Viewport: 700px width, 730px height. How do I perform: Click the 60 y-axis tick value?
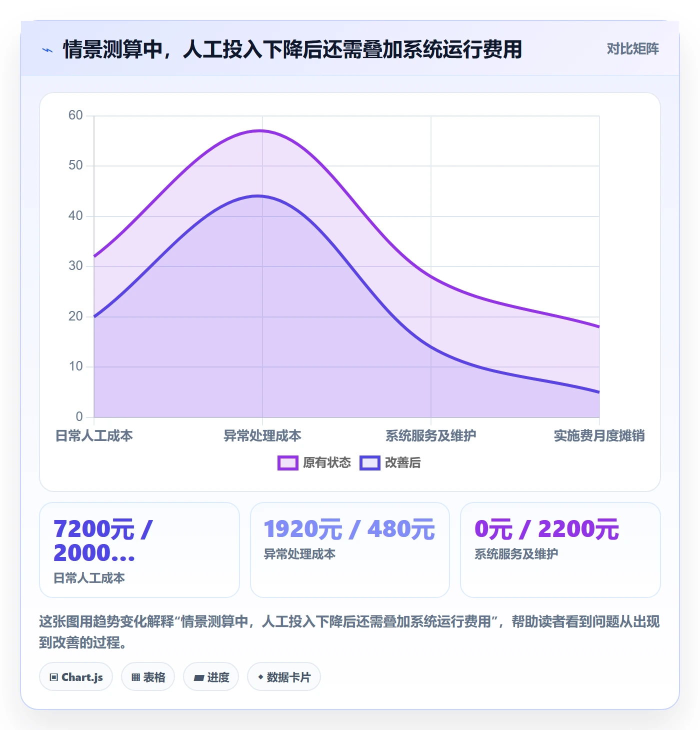pos(75,115)
